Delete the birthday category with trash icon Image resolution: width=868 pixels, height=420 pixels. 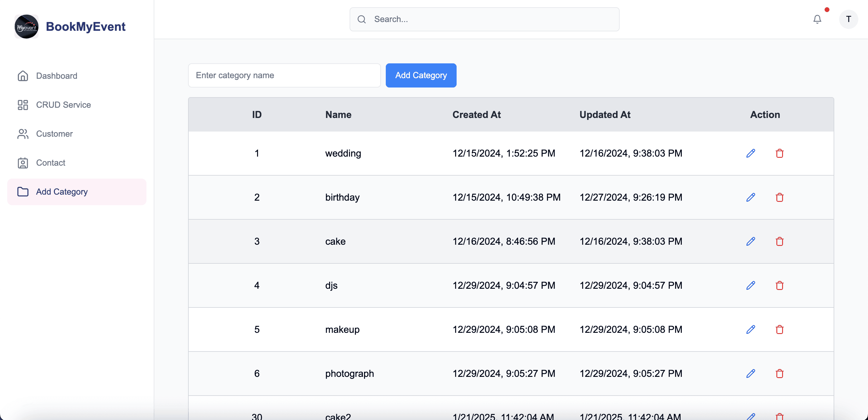779,197
